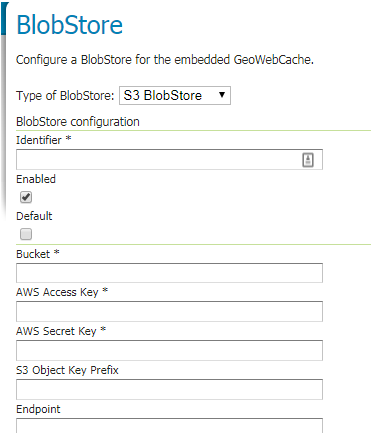Click the BlobStore configuration section title
Image resolution: width=371 pixels, height=434 pixels.
coord(78,122)
